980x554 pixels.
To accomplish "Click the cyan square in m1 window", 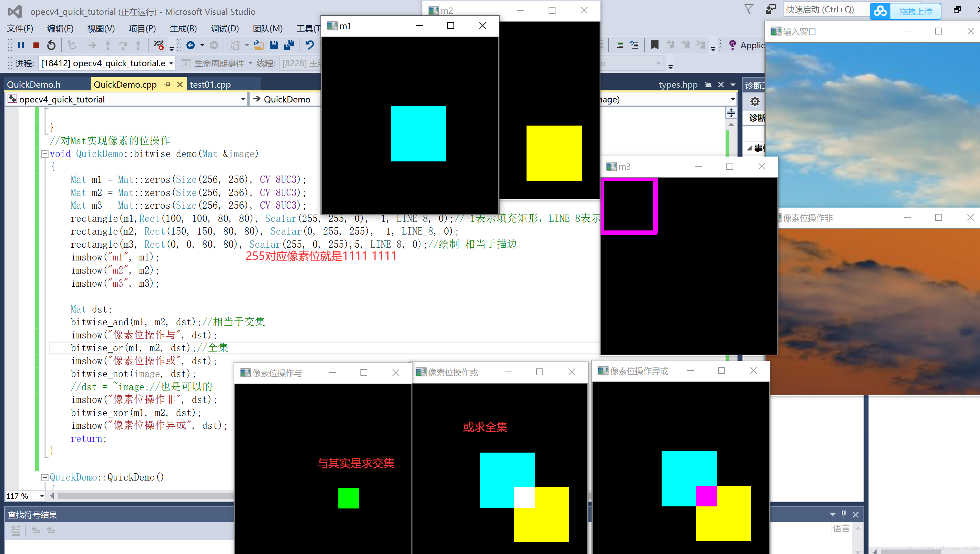I will coord(418,133).
